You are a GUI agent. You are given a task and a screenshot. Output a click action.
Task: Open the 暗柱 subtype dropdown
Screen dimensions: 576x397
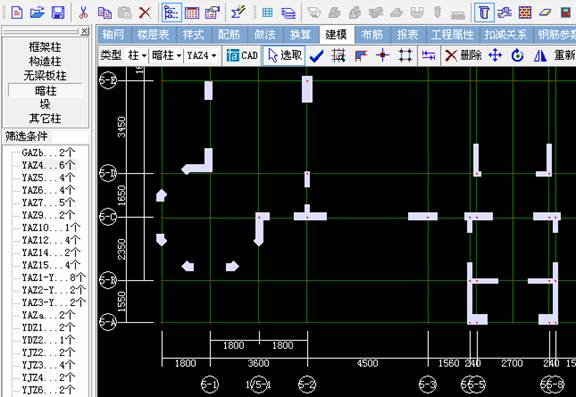tap(167, 55)
